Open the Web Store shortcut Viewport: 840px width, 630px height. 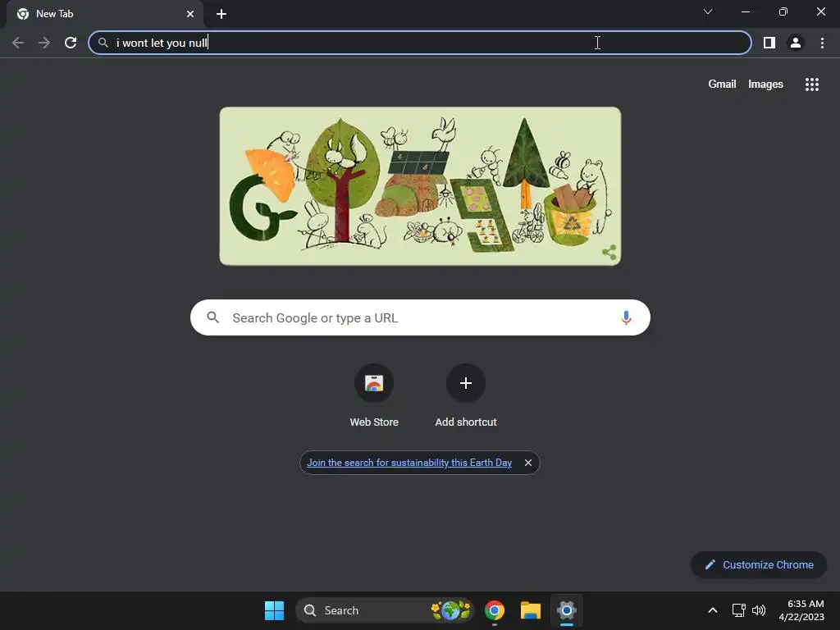374,396
